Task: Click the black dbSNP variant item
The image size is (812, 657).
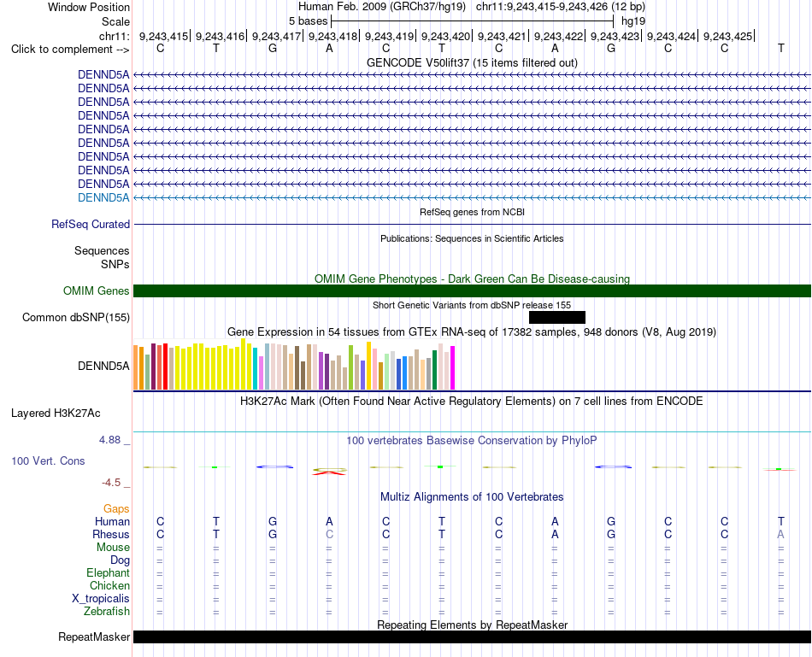Action: (557, 317)
